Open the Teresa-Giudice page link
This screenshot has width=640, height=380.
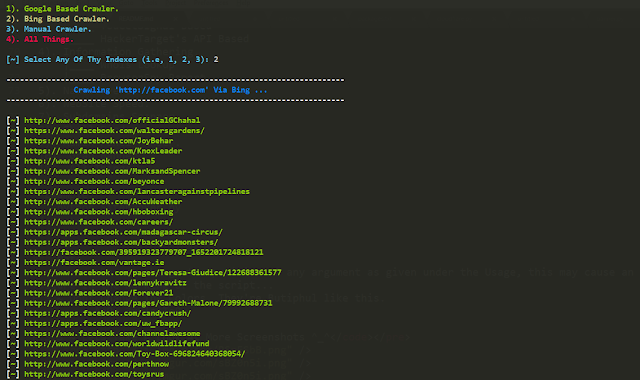click(153, 273)
